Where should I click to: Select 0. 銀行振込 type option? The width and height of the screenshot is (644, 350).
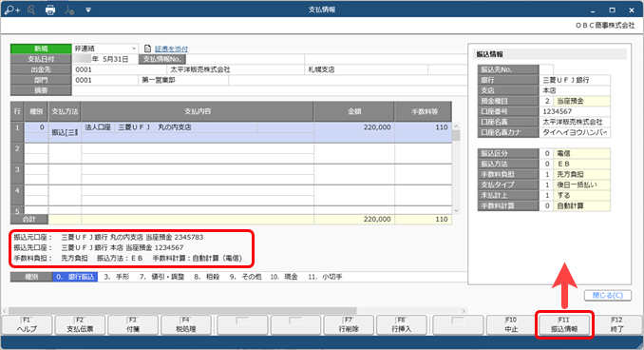pyautogui.click(x=75, y=277)
